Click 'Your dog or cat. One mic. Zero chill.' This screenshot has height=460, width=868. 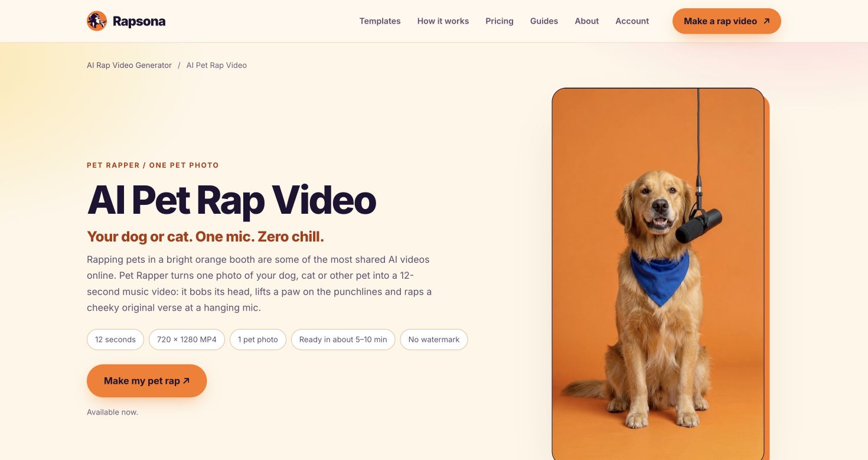point(205,237)
